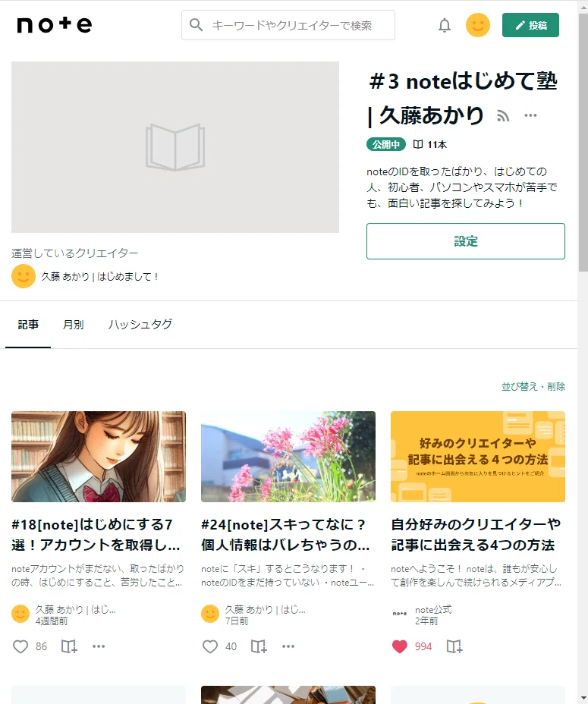Click the 設定 settings button
Viewport: 588px width, 704px height.
pyautogui.click(x=466, y=241)
